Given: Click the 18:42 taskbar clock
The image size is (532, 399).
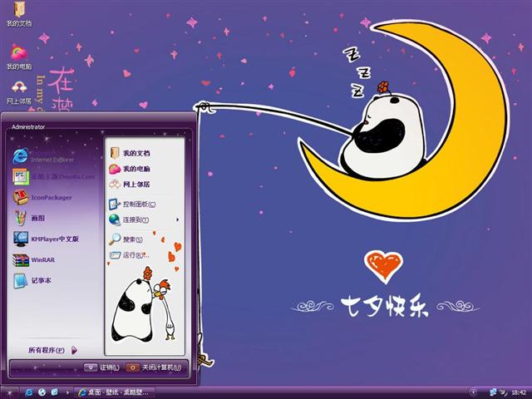Looking at the screenshot, I should (x=519, y=392).
